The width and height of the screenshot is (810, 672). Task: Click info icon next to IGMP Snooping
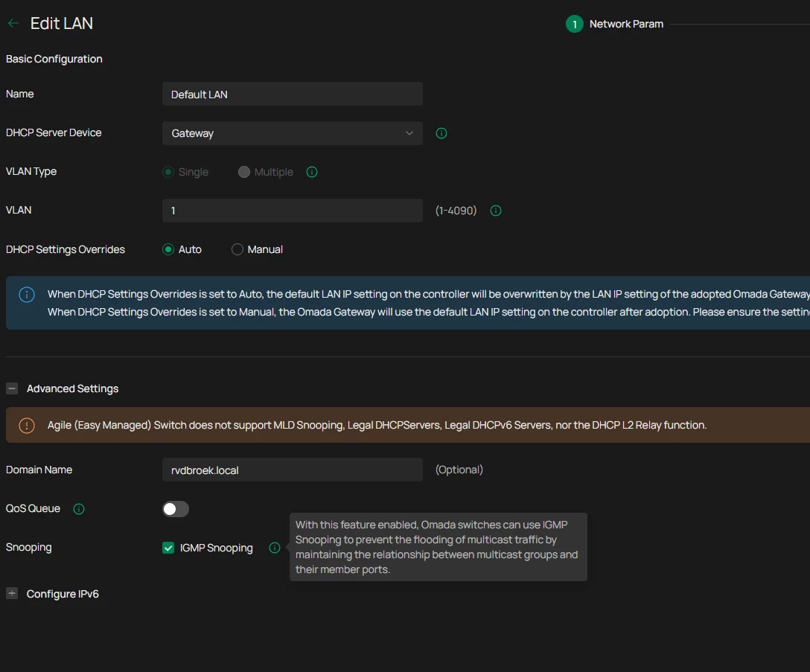tap(275, 548)
